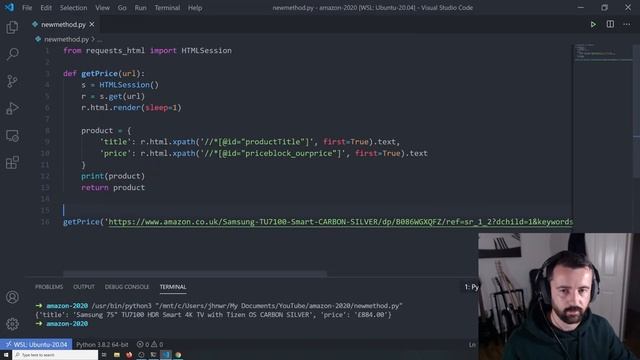Open the Edit menu
The width and height of the screenshot is (640, 360).
(x=46, y=8)
